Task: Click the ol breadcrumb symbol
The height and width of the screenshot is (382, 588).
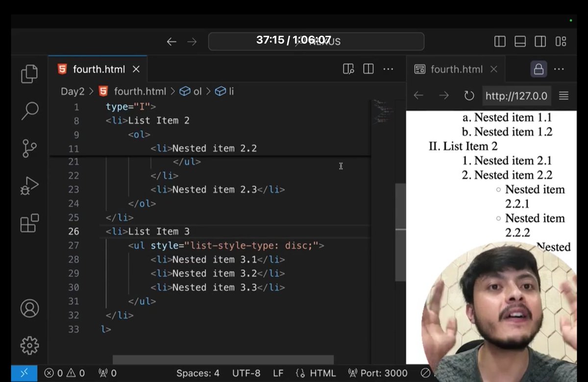Action: [x=191, y=91]
